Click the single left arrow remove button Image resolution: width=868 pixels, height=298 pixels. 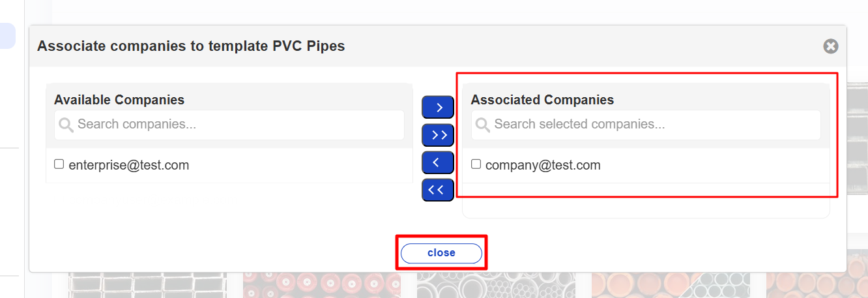pyautogui.click(x=438, y=162)
